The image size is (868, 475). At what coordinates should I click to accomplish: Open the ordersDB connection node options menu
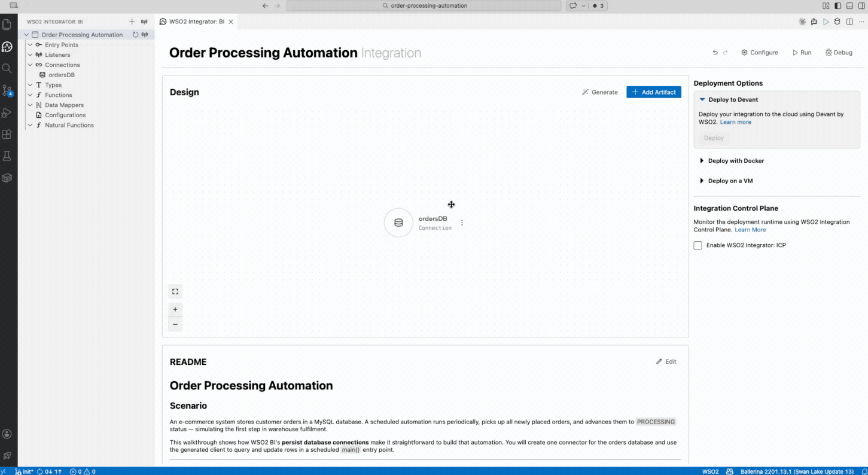tap(462, 223)
